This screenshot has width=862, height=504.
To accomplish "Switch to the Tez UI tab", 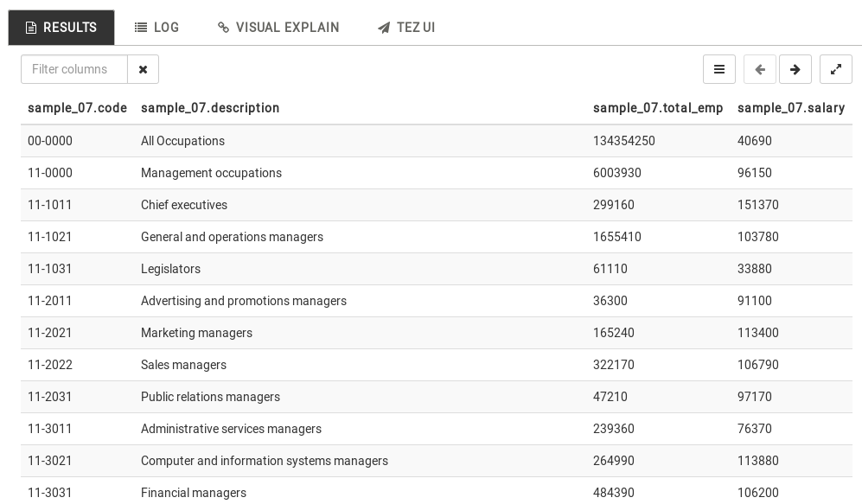I will (x=406, y=28).
